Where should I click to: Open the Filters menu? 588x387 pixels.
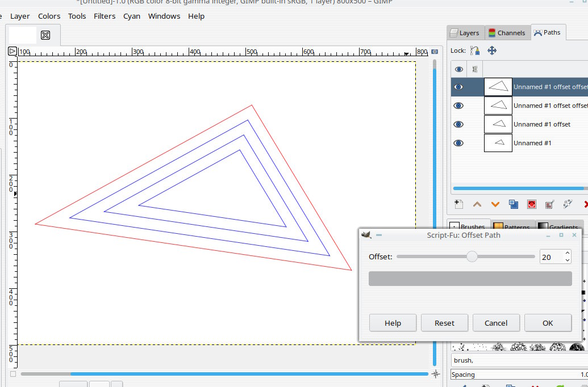pyautogui.click(x=105, y=16)
